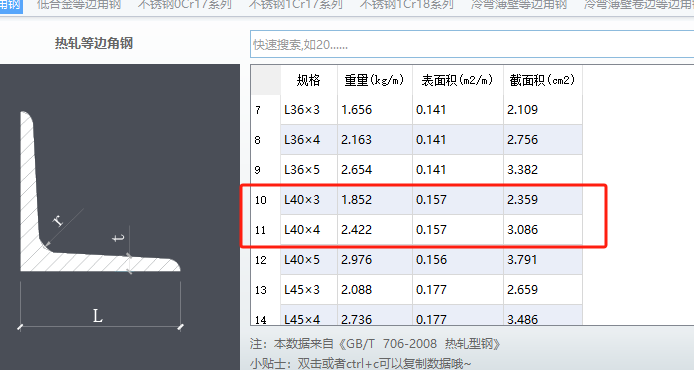Click the L40×3 spec cell
The height and width of the screenshot is (370, 694).
tap(309, 200)
